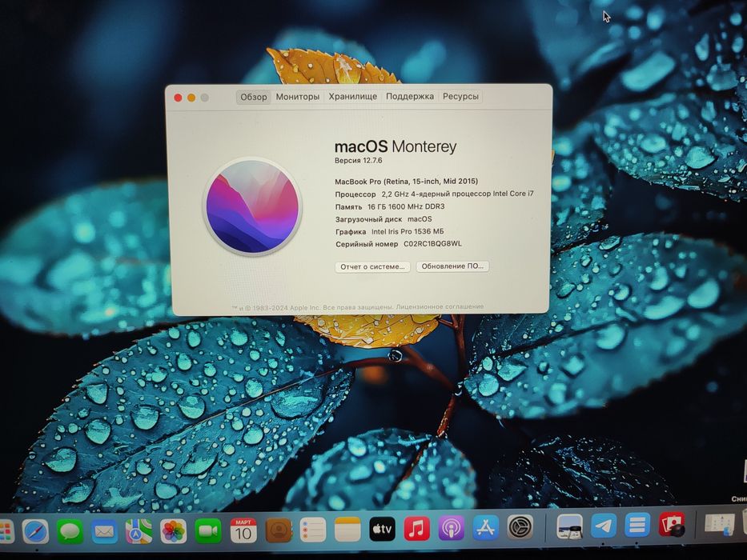The height and width of the screenshot is (560, 747).
Task: Open Safari from the Dock
Action: click(x=35, y=531)
